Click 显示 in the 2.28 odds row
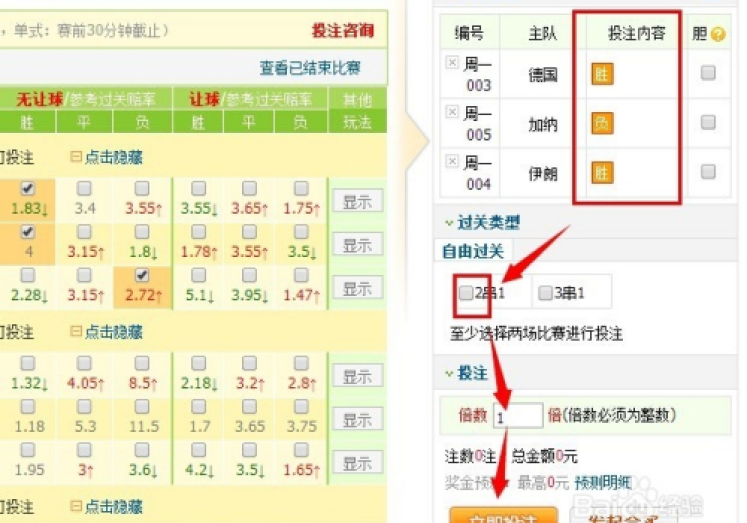Image resolution: width=747 pixels, height=523 pixels. pos(357,289)
